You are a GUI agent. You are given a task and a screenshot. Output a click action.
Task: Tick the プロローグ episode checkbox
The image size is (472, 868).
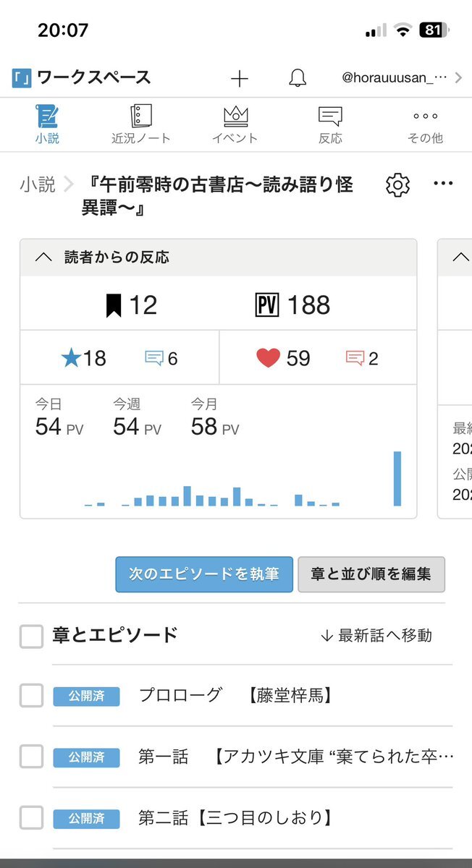coord(31,696)
